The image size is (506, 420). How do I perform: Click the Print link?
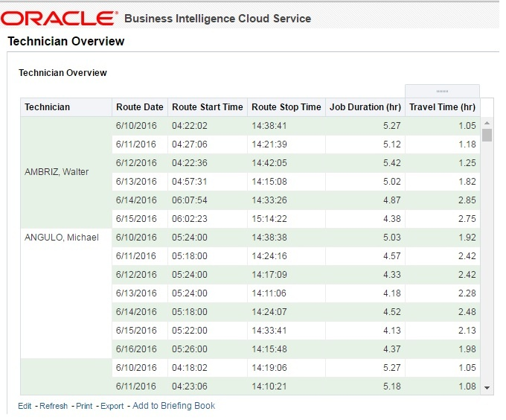[84, 406]
